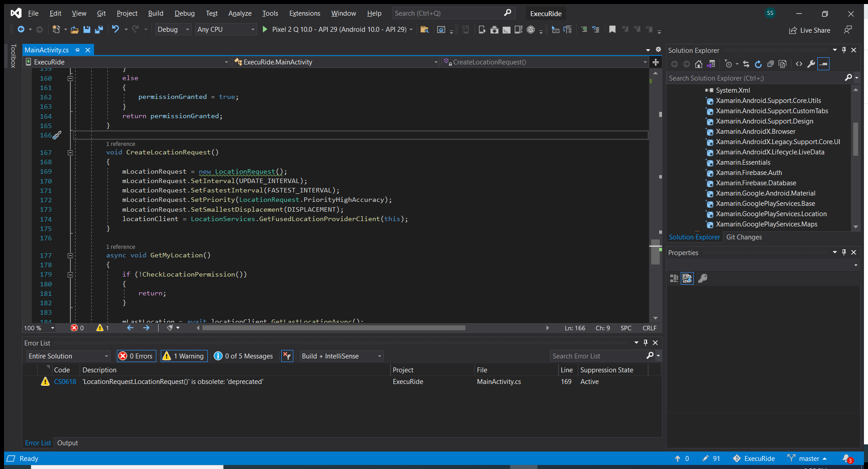
Task: Open the Android Device Manager icon
Action: coord(482,30)
